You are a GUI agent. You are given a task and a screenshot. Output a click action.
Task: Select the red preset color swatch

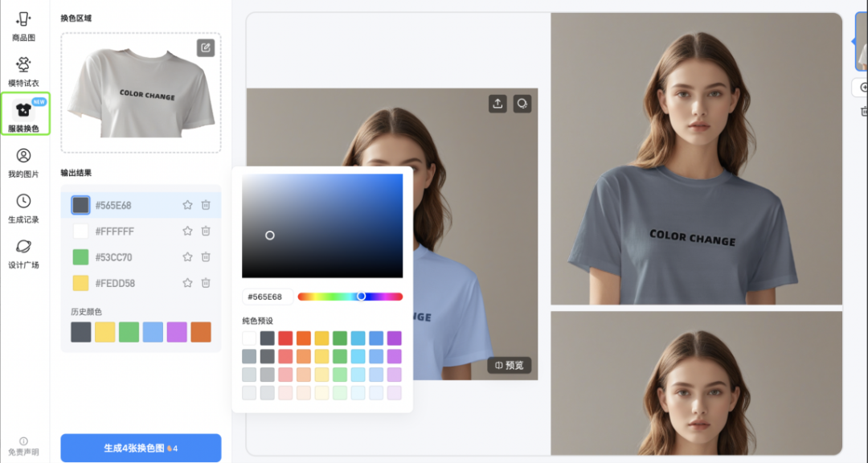[x=285, y=338]
